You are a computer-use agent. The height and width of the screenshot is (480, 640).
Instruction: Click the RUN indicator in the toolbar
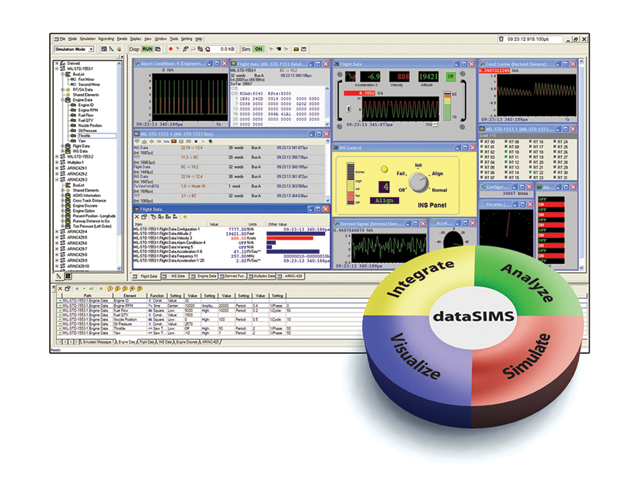(x=147, y=48)
